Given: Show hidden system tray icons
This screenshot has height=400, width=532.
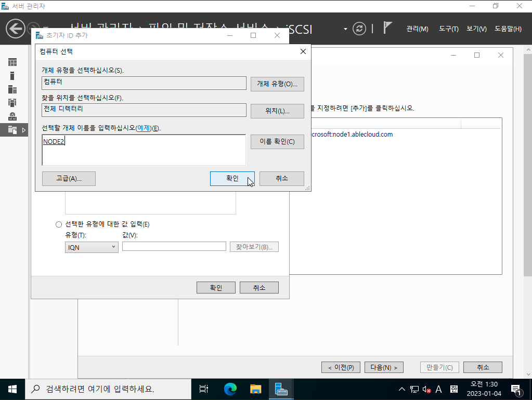Looking at the screenshot, I should click(x=401, y=389).
